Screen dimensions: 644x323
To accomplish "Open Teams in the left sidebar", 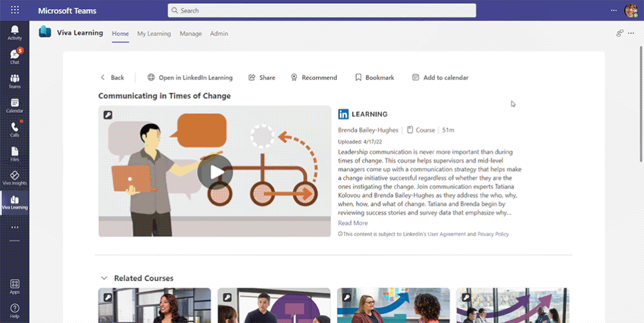I will coord(15,81).
